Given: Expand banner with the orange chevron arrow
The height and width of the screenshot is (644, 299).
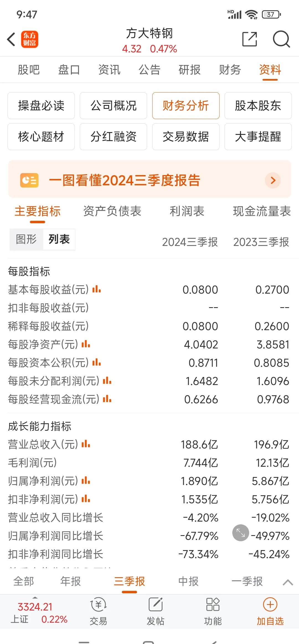Looking at the screenshot, I should 273,180.
